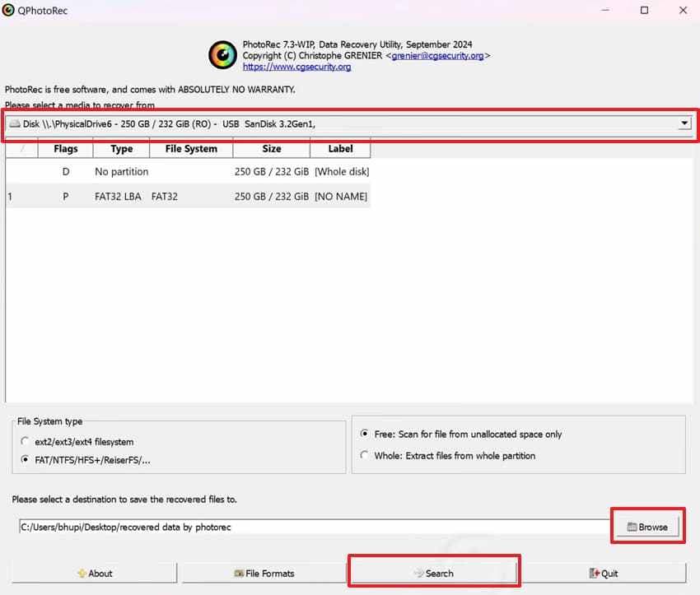Open the File Formats button
The width and height of the screenshot is (700, 595).
pyautogui.click(x=264, y=573)
